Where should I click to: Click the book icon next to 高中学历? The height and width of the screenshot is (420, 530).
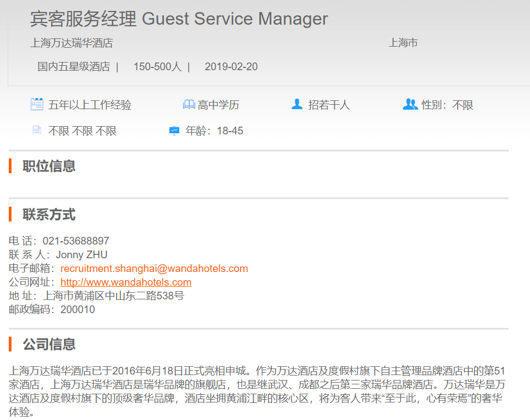click(189, 104)
